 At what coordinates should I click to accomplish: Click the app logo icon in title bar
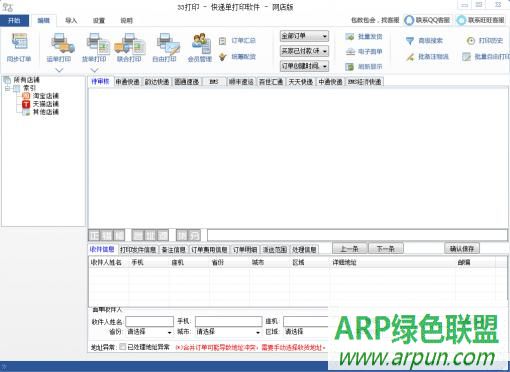(x=7, y=7)
